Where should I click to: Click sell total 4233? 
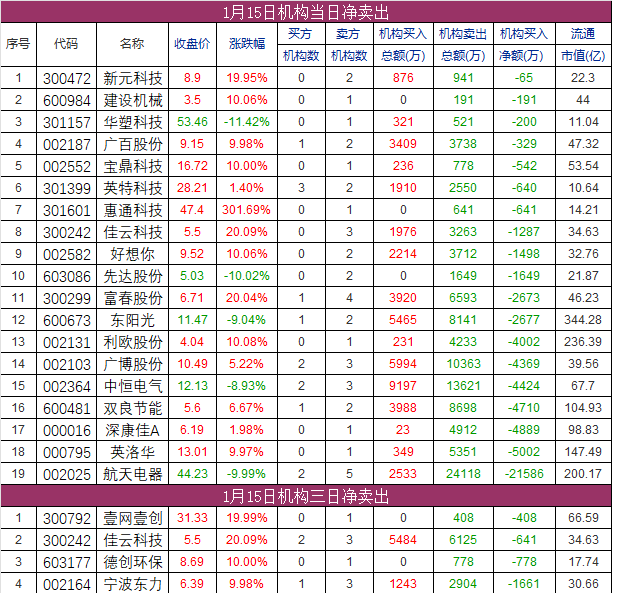pos(463,342)
